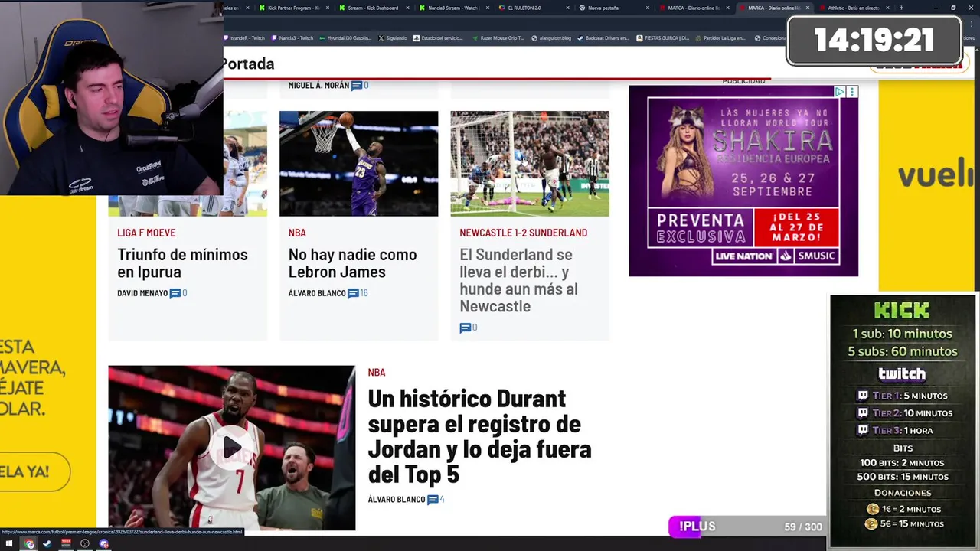Click ad info triangle on Shakira ad
The image size is (980, 551).
tap(840, 92)
